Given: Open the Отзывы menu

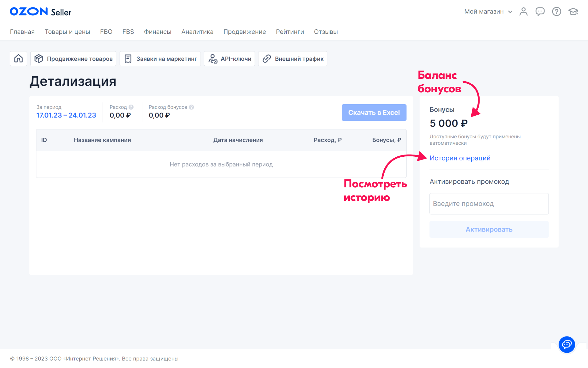Looking at the screenshot, I should pos(326,32).
